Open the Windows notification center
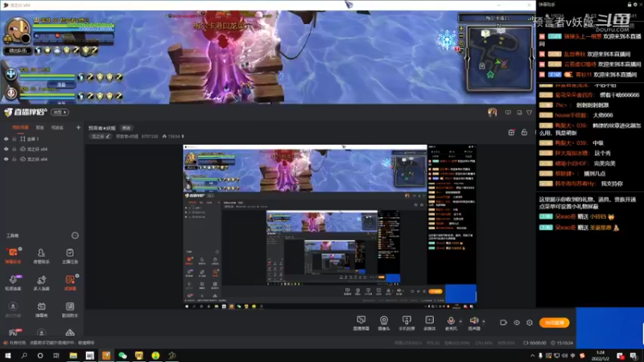 pos(634,356)
